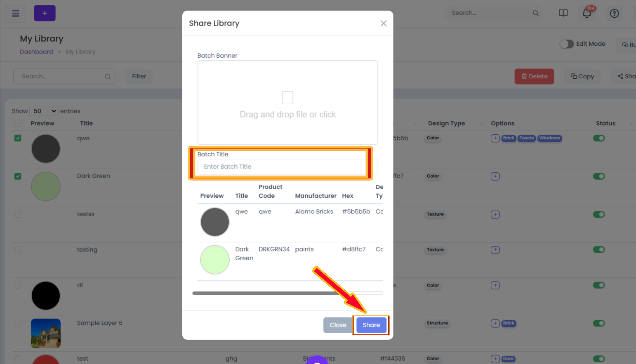Add option plus icon in Dark Green row
This screenshot has width=636, height=364.
[495, 176]
